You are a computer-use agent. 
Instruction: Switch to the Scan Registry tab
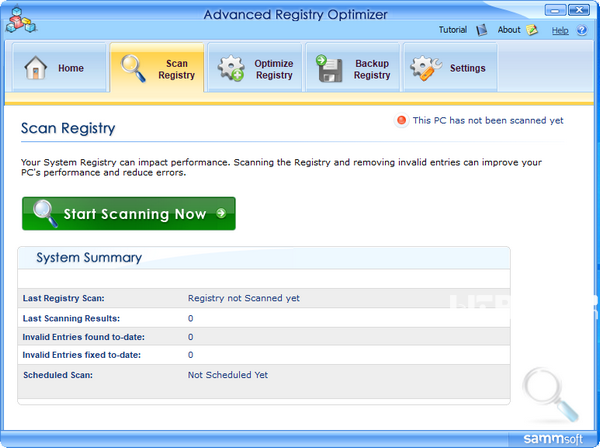tap(157, 68)
